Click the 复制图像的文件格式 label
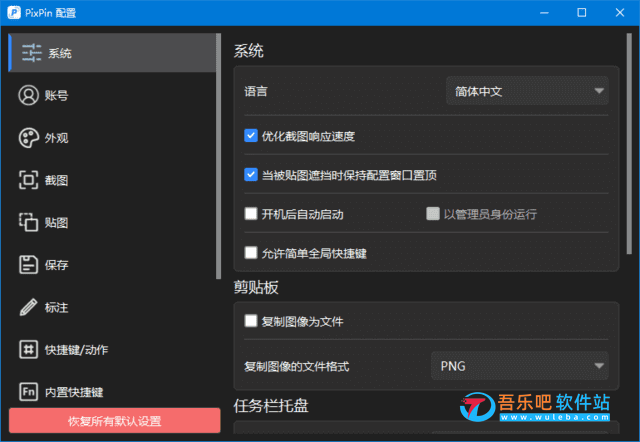 tap(297, 366)
